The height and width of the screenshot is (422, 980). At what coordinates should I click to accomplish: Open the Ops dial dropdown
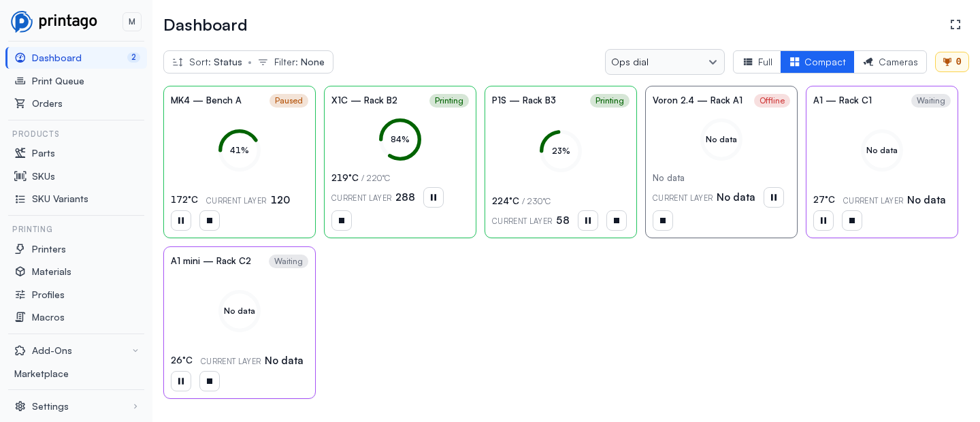pos(665,62)
